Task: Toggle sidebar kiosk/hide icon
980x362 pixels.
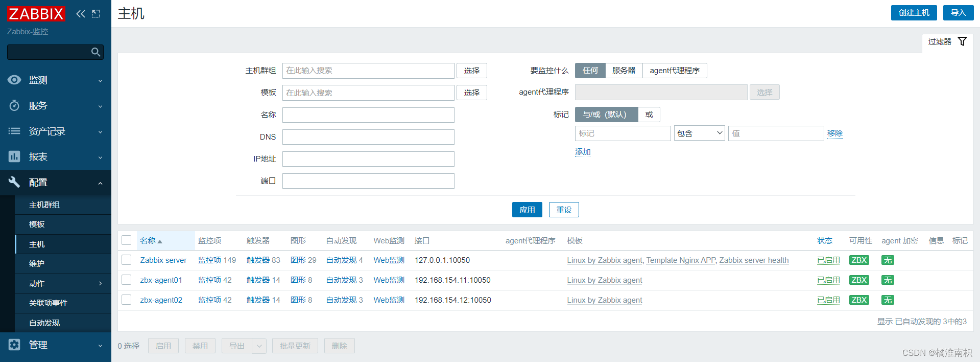Action: point(96,14)
